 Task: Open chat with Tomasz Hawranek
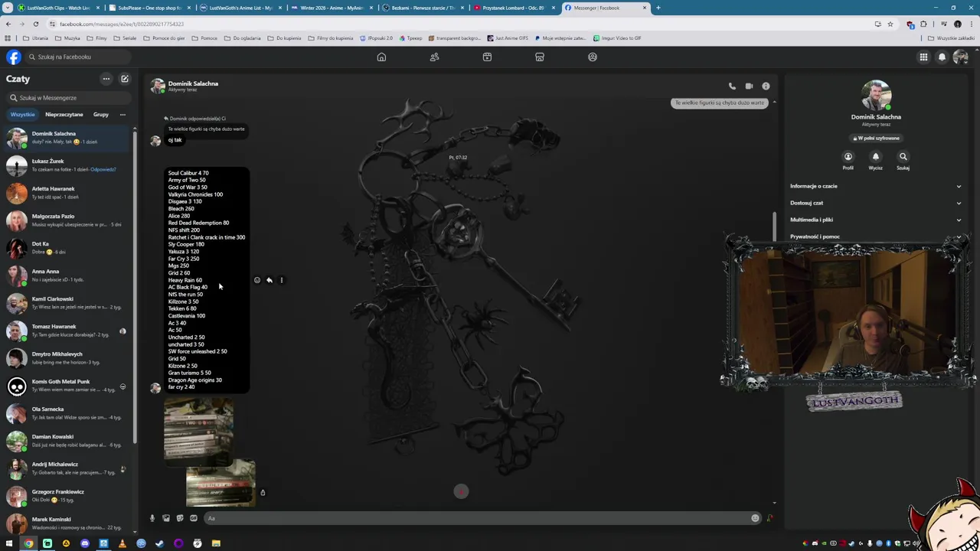click(x=67, y=331)
